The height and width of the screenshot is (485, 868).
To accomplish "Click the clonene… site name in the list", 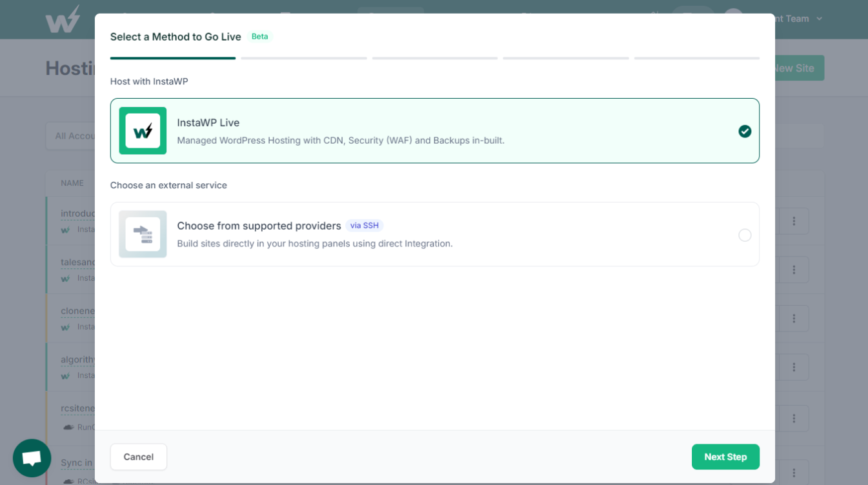I will 78,311.
